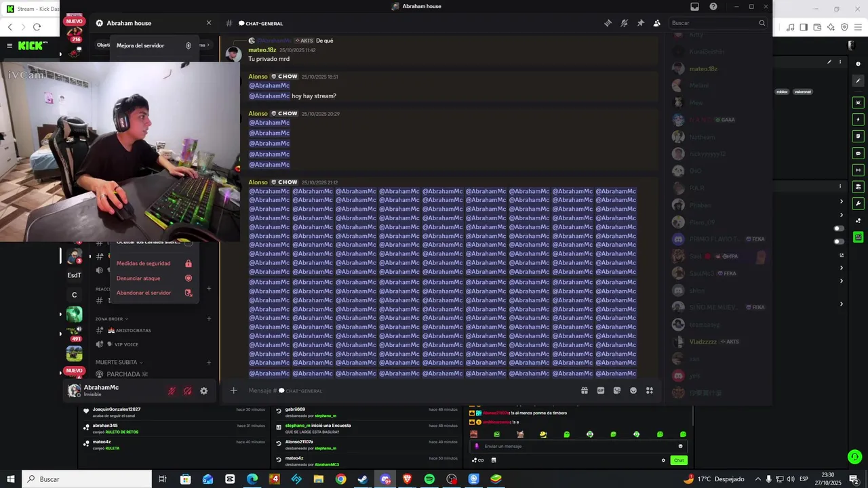868x488 pixels.
Task: Click the Alonso username on 18:51 message
Action: click(258, 77)
